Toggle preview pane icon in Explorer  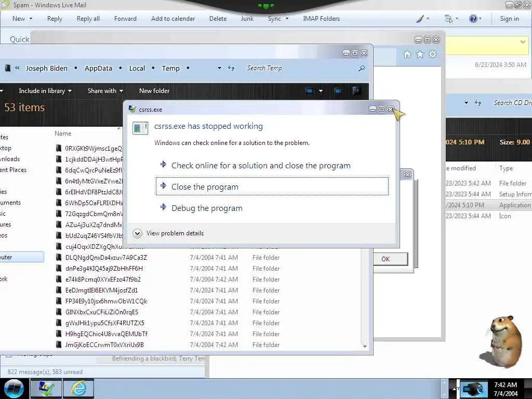click(338, 91)
